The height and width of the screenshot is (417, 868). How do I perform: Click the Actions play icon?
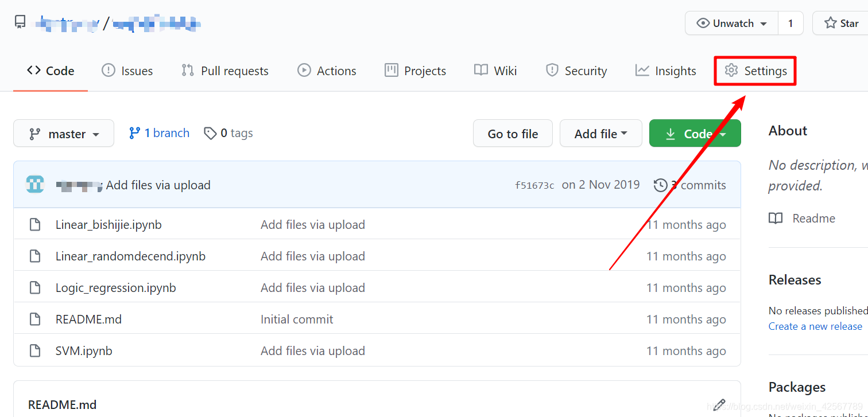tap(304, 70)
